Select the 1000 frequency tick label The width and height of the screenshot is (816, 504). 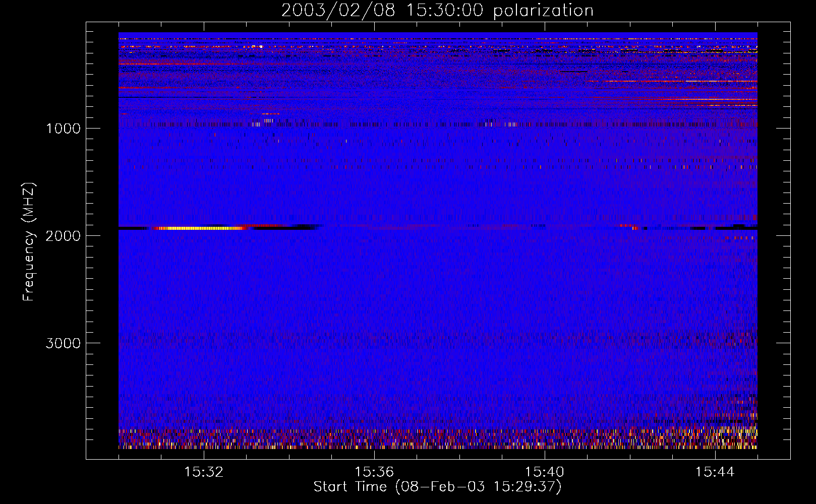63,129
